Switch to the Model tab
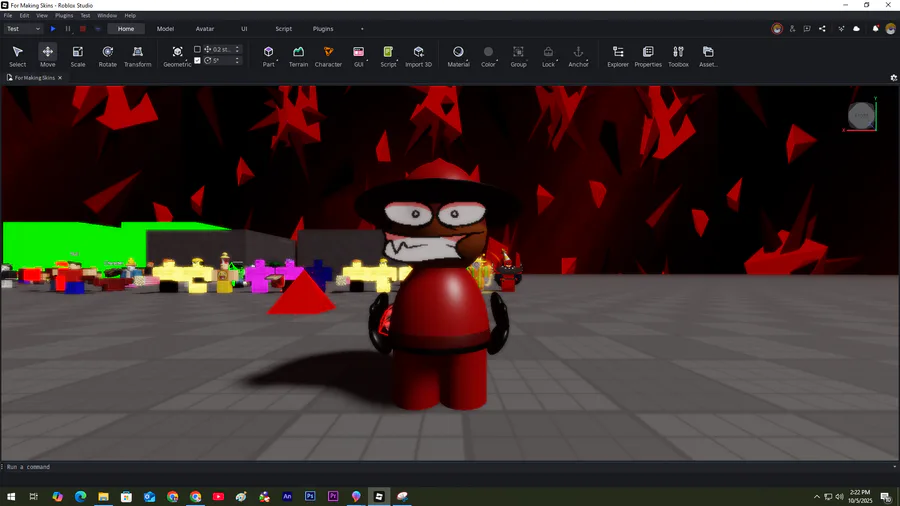The width and height of the screenshot is (900, 506). (x=165, y=29)
